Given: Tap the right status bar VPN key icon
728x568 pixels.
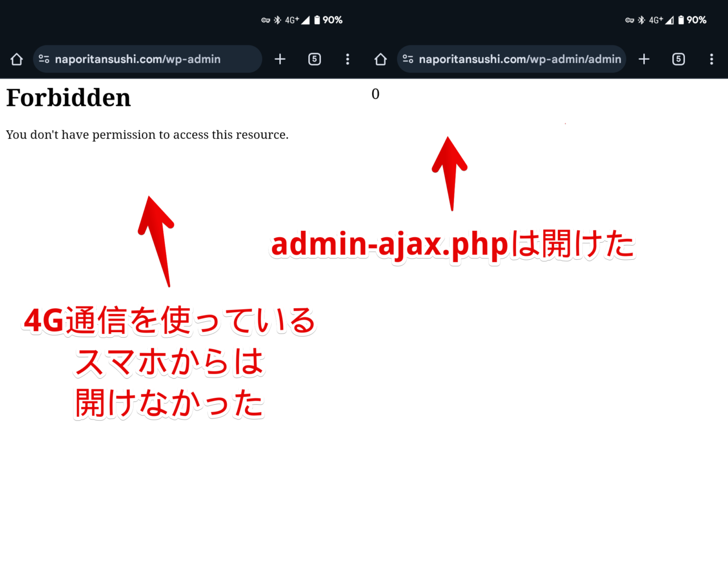Looking at the screenshot, I should click(630, 20).
